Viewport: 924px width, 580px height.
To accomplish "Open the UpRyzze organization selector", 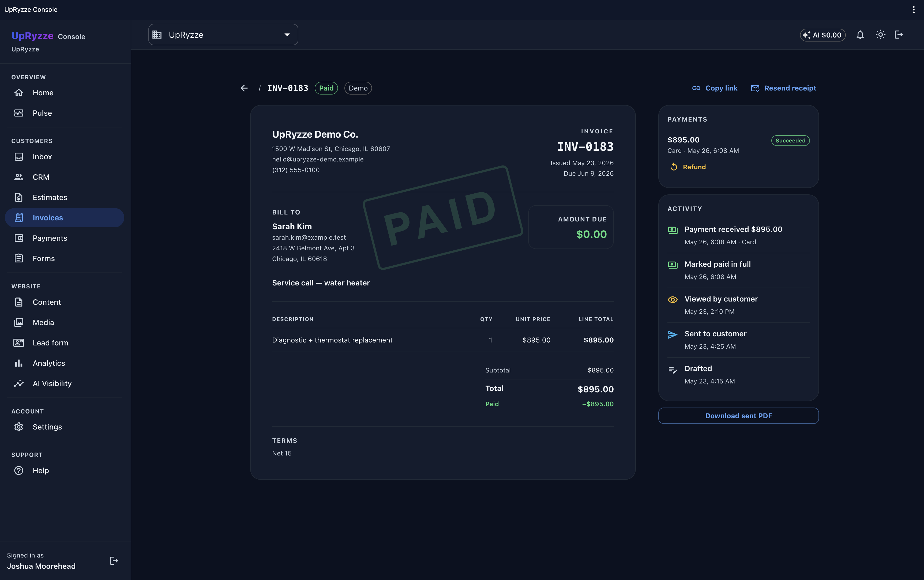I will (223, 35).
